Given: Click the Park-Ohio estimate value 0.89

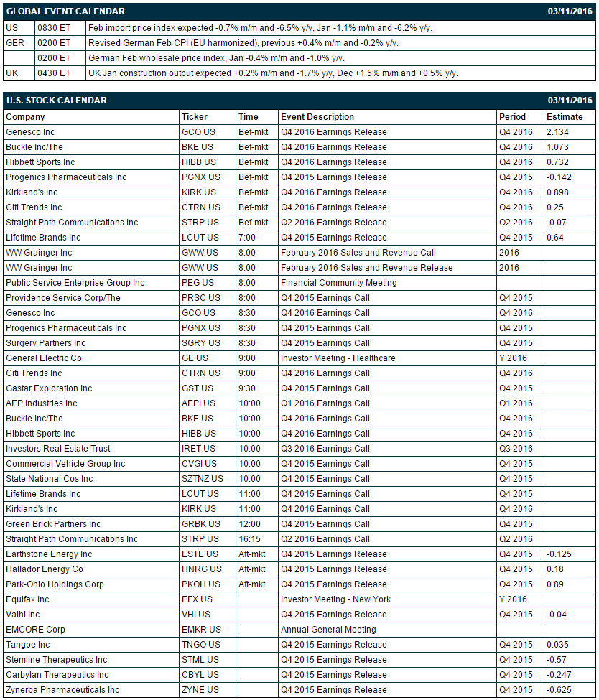Looking at the screenshot, I should click(555, 584).
